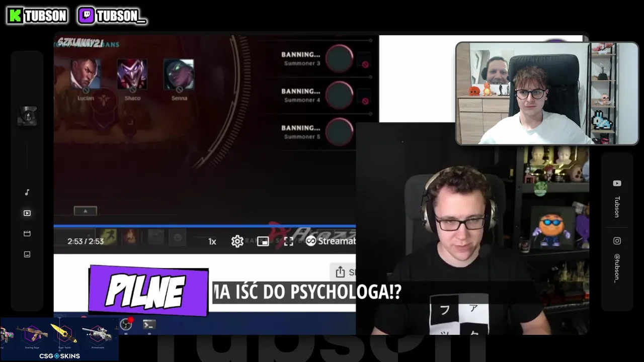Open the music note sidebar icon
This screenshot has height=362, width=644.
click(x=27, y=193)
